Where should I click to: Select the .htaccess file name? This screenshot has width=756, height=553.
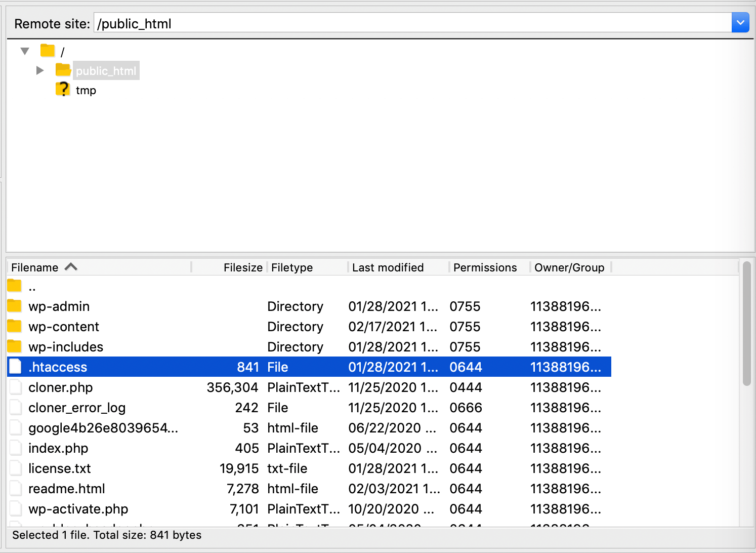click(58, 367)
